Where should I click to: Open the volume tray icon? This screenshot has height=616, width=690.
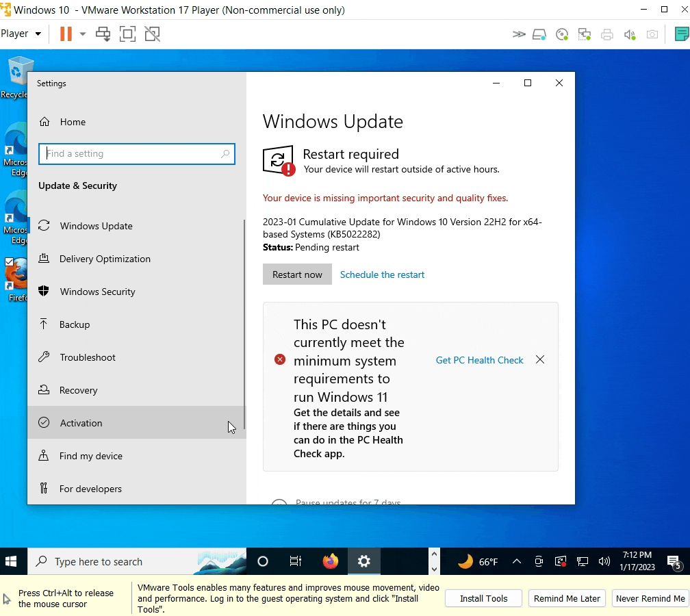click(x=604, y=561)
